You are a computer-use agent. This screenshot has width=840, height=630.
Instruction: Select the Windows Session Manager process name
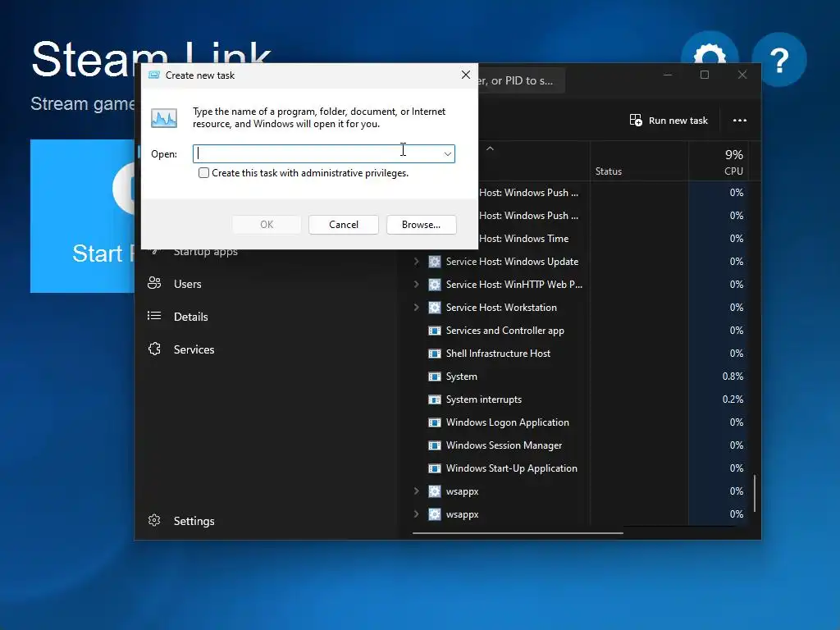[x=504, y=445]
